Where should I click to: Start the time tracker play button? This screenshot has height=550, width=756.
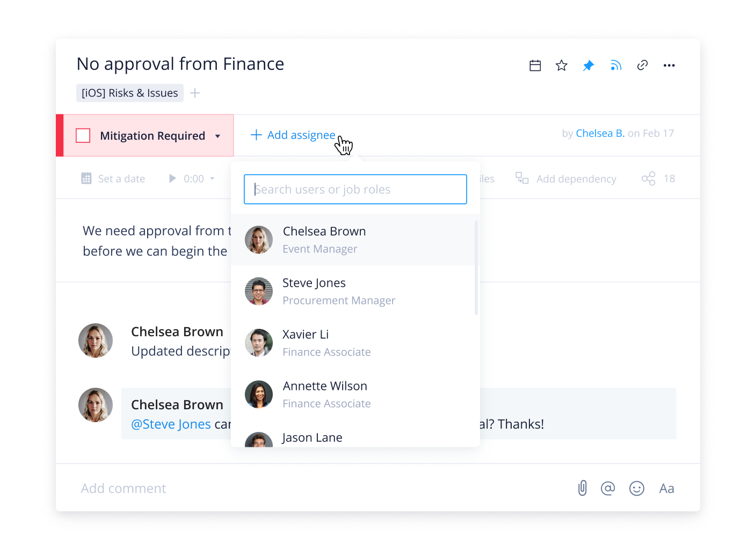coord(172,178)
